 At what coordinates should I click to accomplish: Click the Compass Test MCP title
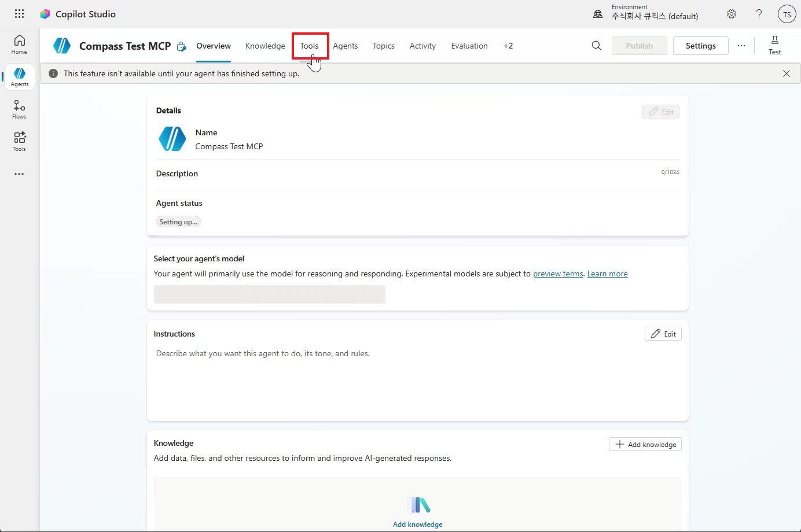pyautogui.click(x=125, y=46)
